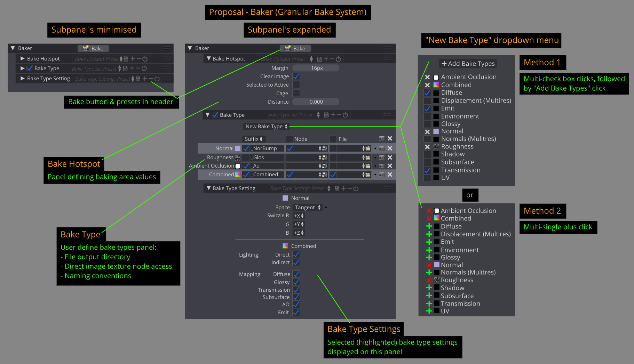Select Environment entry in Method 2 menu
This screenshot has width=634, height=364.
click(460, 250)
